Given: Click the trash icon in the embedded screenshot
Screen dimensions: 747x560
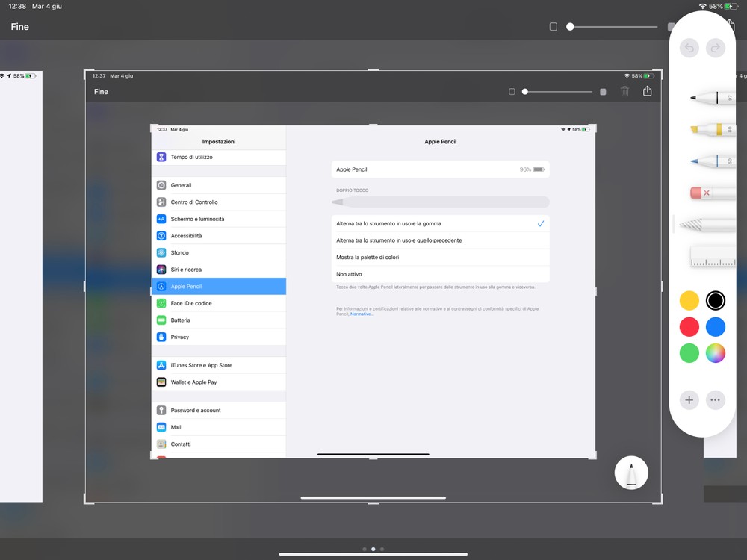Looking at the screenshot, I should tap(624, 91).
